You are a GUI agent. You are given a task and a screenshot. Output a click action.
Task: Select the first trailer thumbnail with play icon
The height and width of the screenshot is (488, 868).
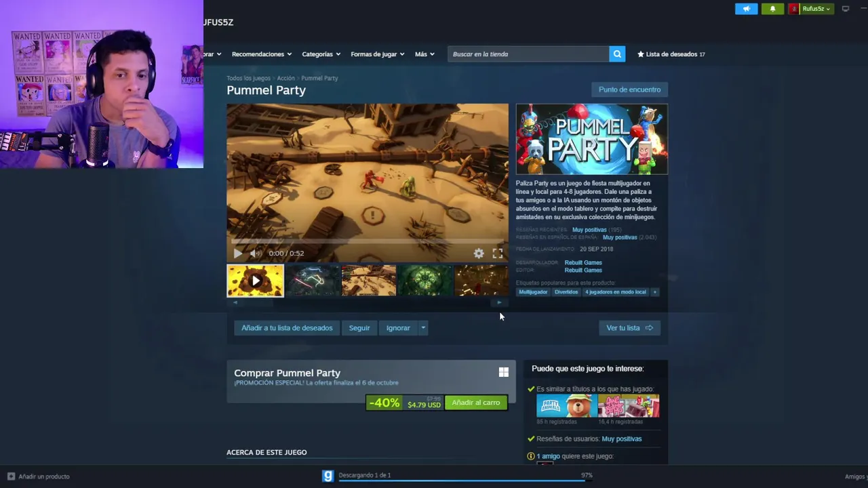255,281
